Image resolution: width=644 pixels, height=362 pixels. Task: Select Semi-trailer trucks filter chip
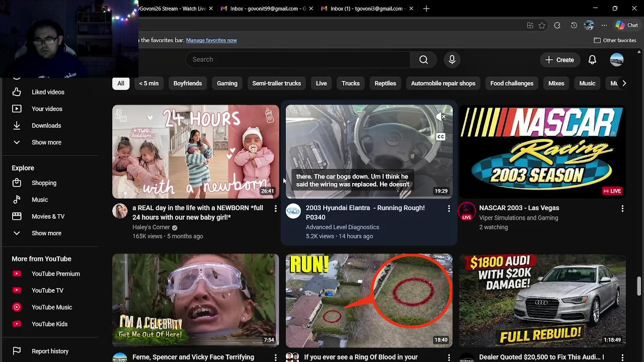point(277,83)
